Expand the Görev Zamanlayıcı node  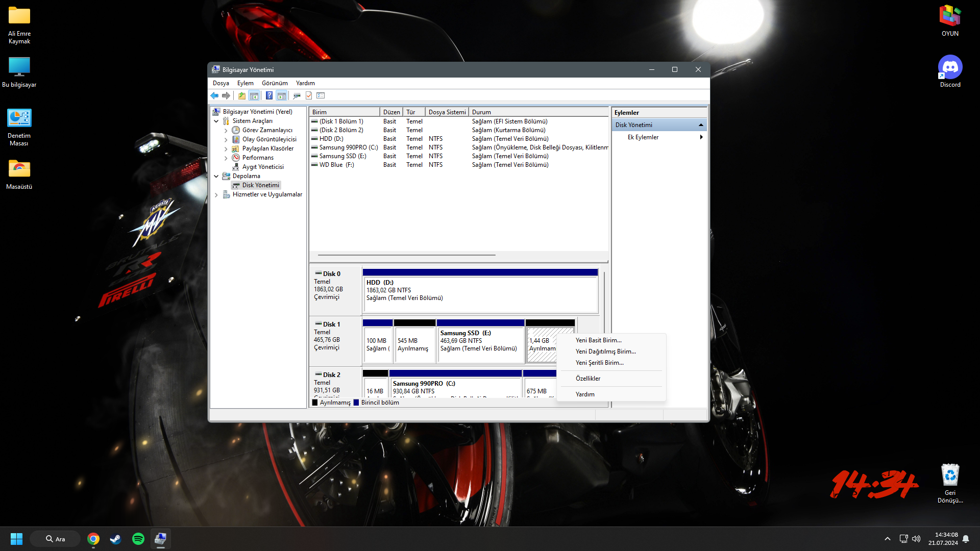[x=226, y=131]
